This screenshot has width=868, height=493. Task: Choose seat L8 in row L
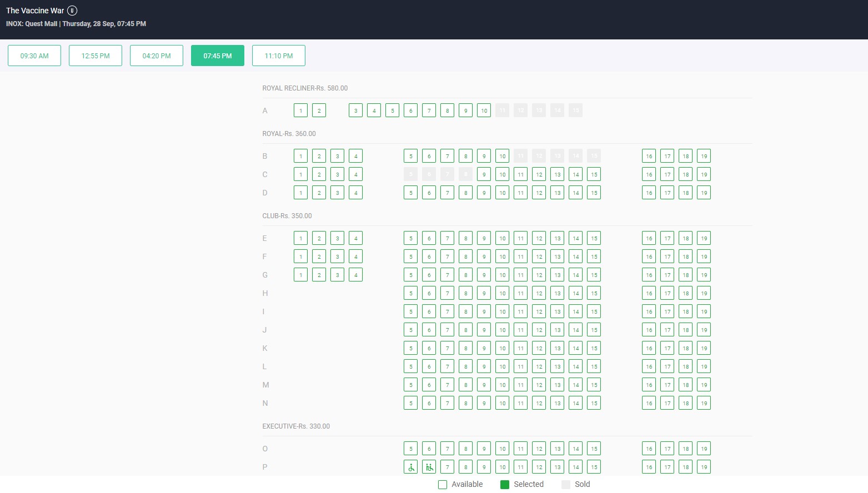[465, 366]
